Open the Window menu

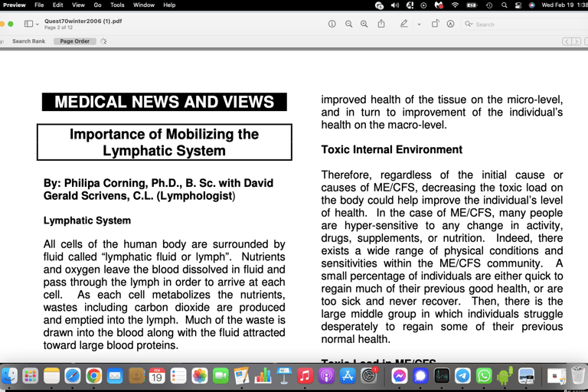tap(144, 5)
